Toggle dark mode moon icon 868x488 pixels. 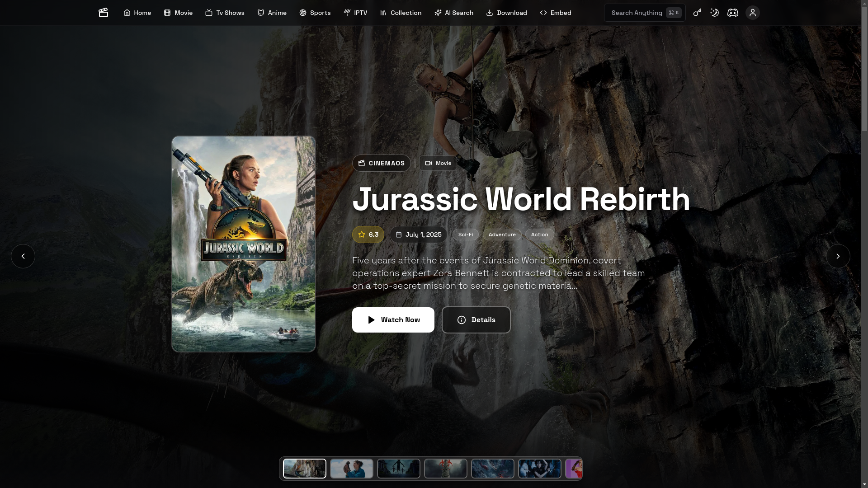click(714, 13)
